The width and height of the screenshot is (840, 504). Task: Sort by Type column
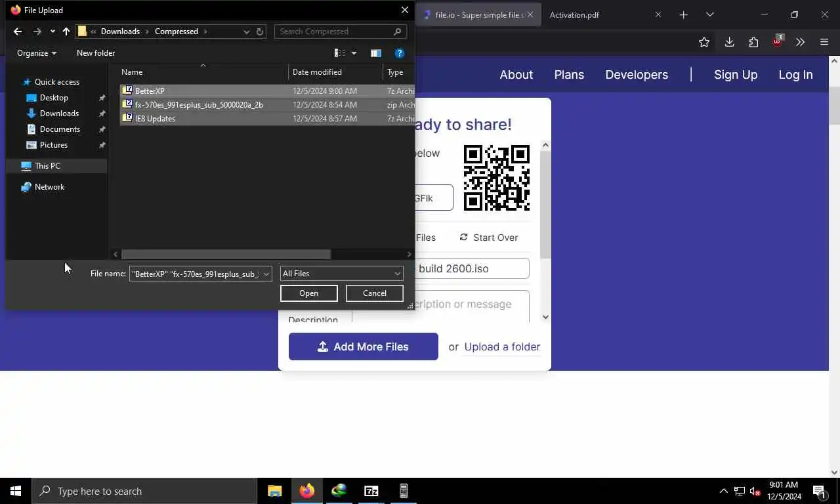pos(399,72)
